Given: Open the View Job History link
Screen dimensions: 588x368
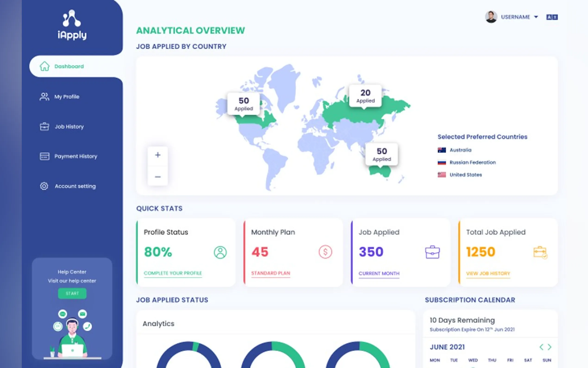Looking at the screenshot, I should click(x=488, y=273).
